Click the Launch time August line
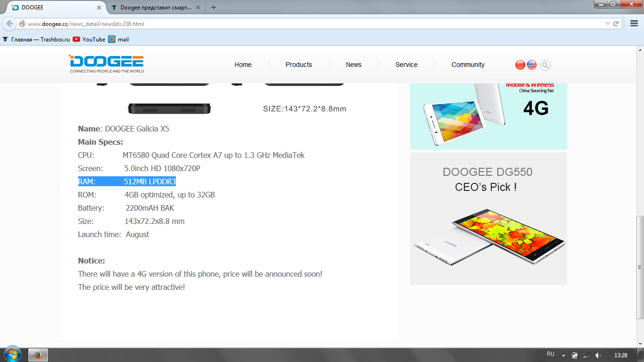 pos(114,234)
